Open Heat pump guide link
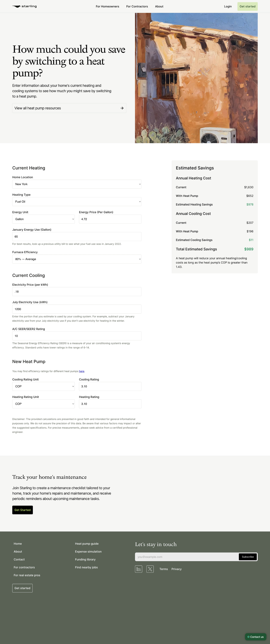Screen dimensions: 270x644 pos(87,544)
